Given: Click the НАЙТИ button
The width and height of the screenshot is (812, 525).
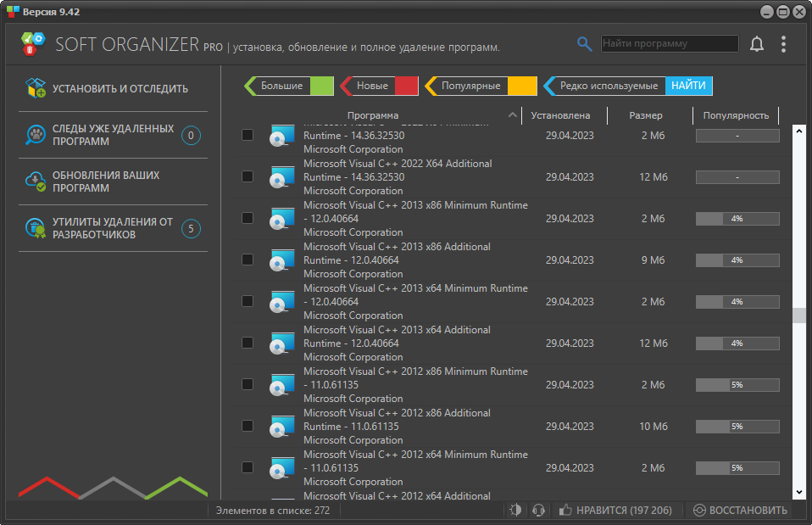Looking at the screenshot, I should point(688,86).
